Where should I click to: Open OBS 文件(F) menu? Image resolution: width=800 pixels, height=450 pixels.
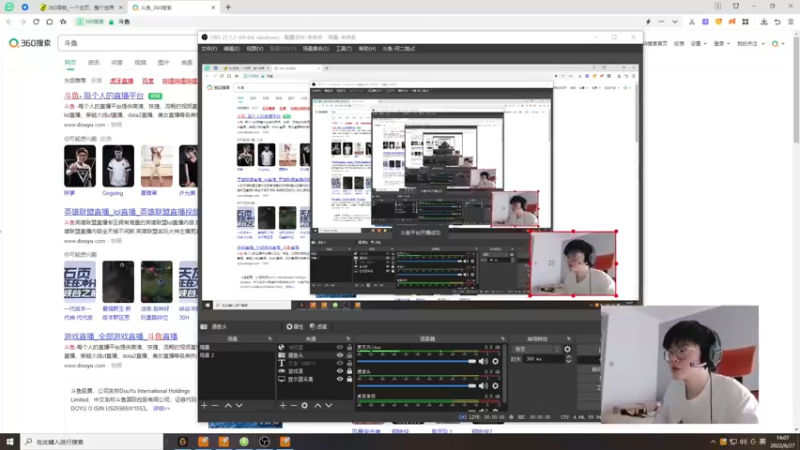pyautogui.click(x=209, y=48)
